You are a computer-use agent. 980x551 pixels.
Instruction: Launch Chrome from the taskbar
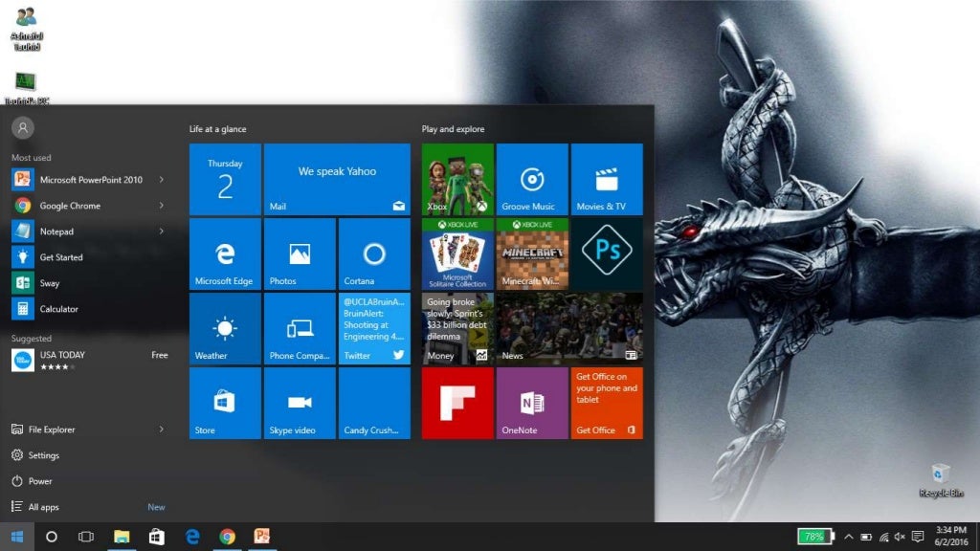click(x=227, y=537)
